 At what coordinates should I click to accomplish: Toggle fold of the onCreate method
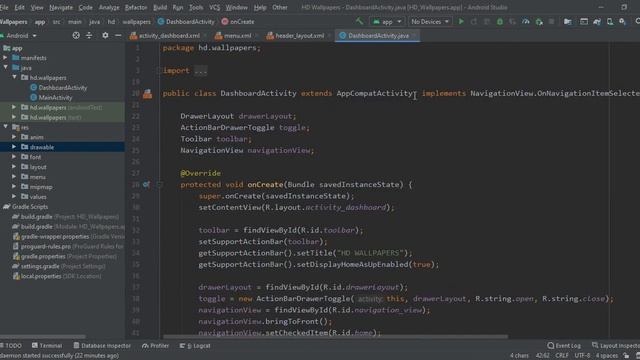click(160, 184)
